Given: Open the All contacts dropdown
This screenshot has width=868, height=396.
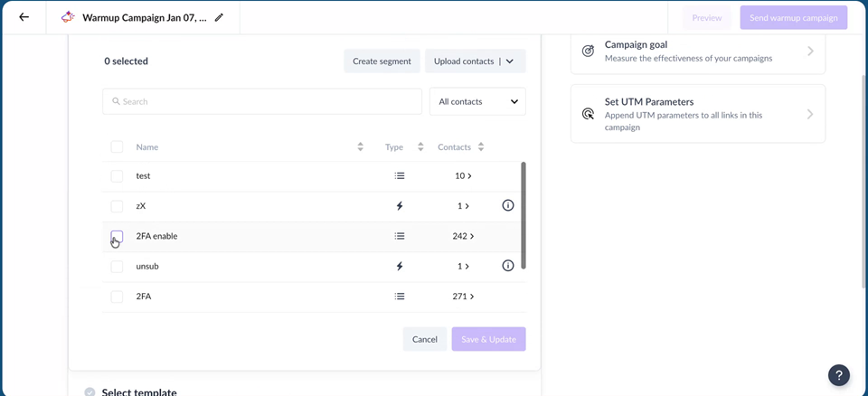Looking at the screenshot, I should [477, 101].
